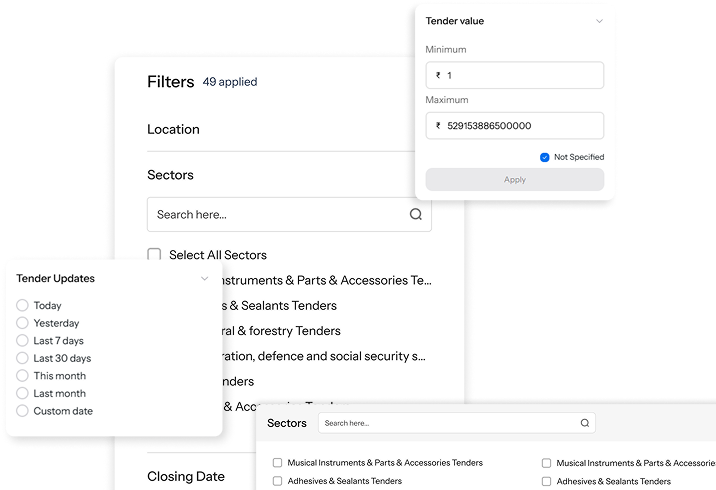This screenshot has height=490, width=716.
Task: Click the search magnifier icon in Filters panel
Action: click(x=416, y=214)
